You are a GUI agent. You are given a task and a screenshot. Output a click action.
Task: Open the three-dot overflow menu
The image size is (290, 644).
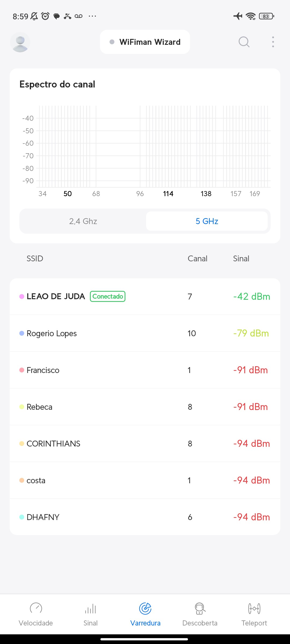coord(273,42)
